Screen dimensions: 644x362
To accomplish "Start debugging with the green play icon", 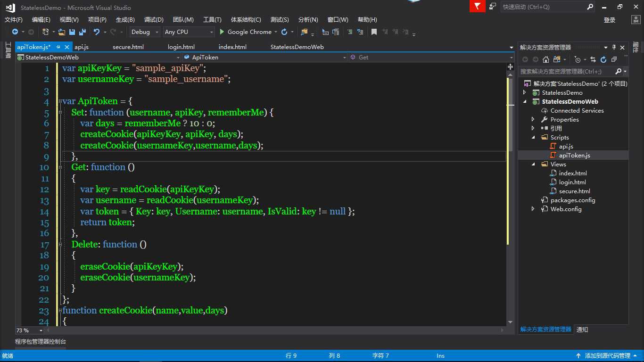I will coord(222,32).
